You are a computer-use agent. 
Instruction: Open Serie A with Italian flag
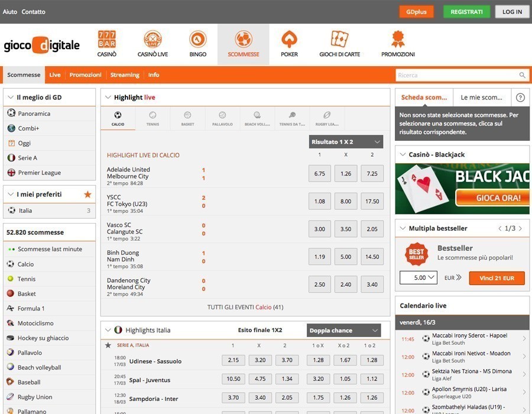coord(50,158)
